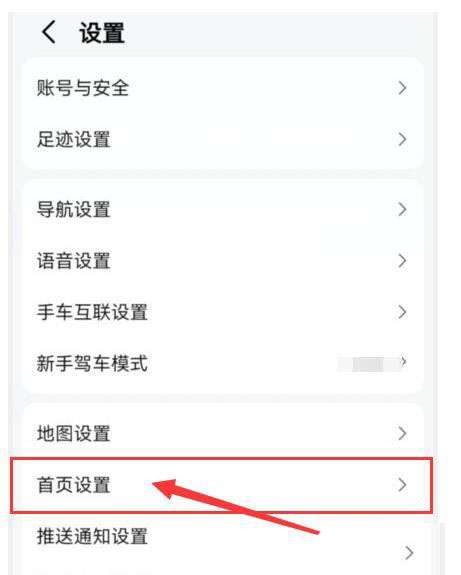
Task: Tap chevron on 首页设置 row
Action: 402,485
